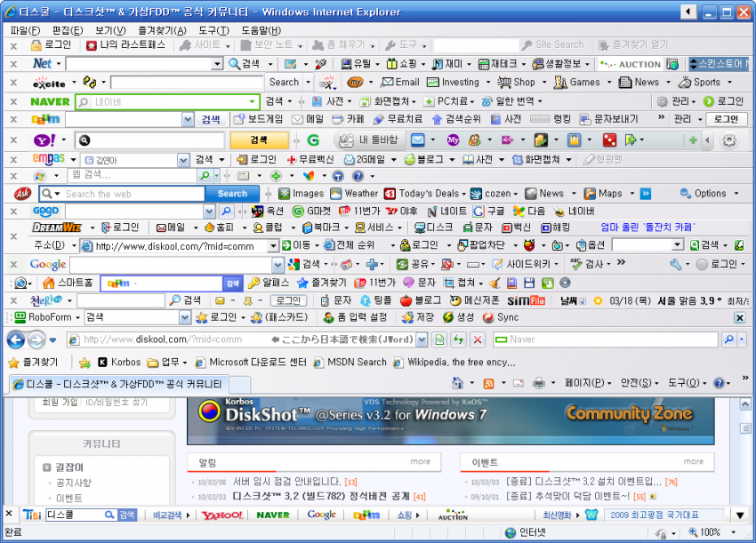Open the 도움말(H) menu
The width and height of the screenshot is (756, 543).
[x=261, y=30]
